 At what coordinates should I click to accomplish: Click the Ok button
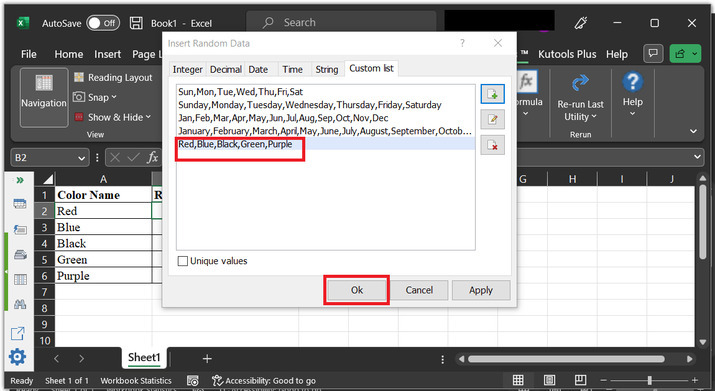(x=357, y=290)
